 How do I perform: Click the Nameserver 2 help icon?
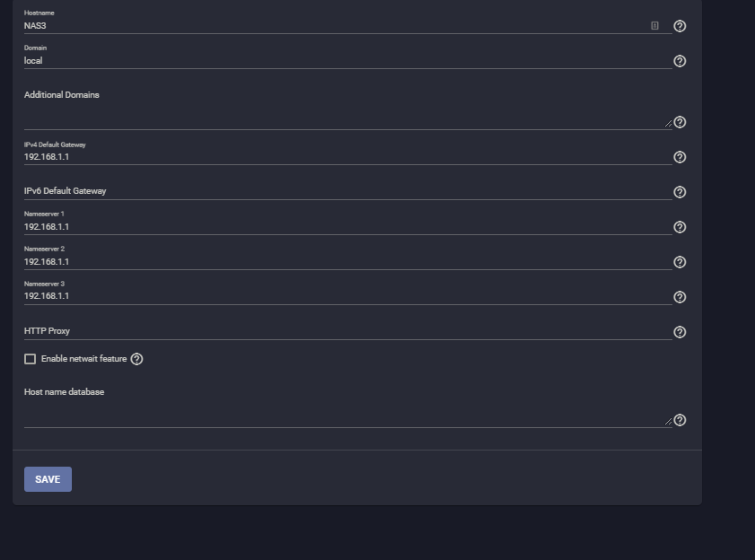[680, 262]
